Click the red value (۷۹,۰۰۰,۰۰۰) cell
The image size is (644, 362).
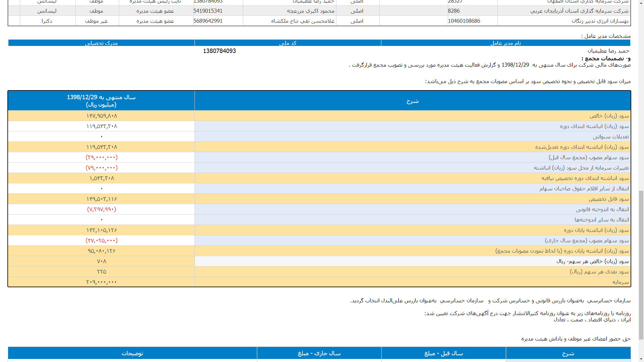coord(102,168)
